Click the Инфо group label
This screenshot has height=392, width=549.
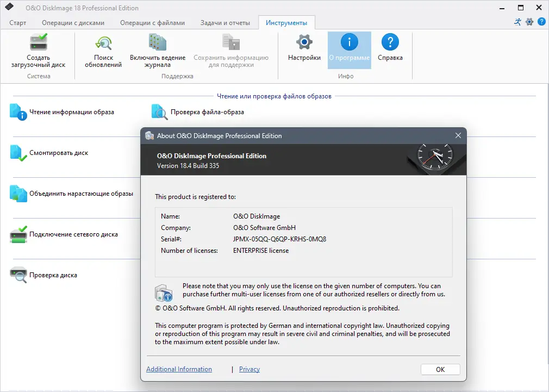tap(346, 76)
